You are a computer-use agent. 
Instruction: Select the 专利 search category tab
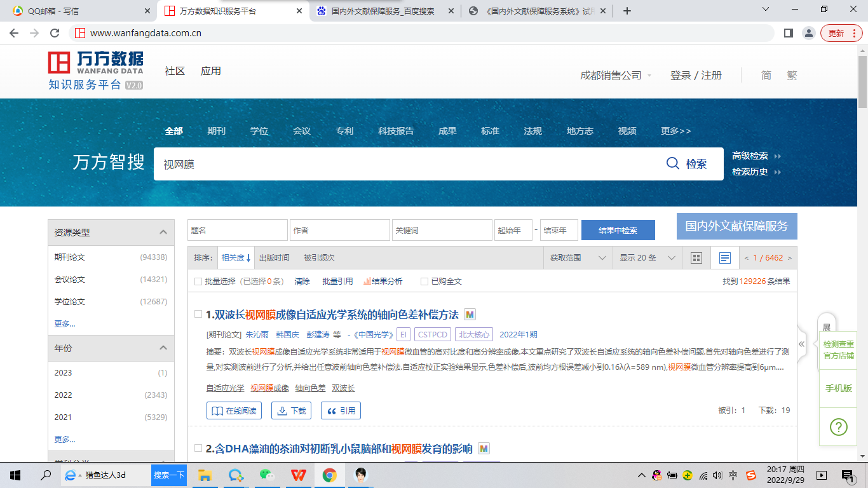[x=344, y=131]
